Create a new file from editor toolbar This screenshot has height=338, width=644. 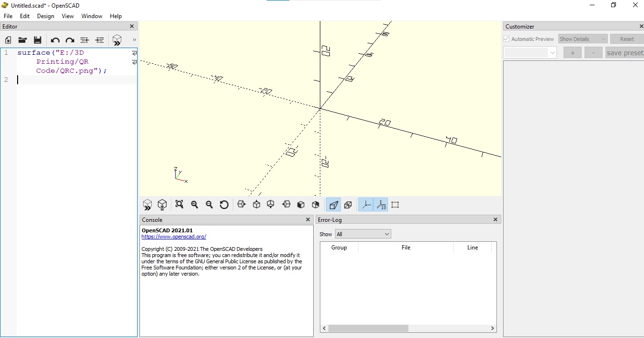pyautogui.click(x=8, y=40)
